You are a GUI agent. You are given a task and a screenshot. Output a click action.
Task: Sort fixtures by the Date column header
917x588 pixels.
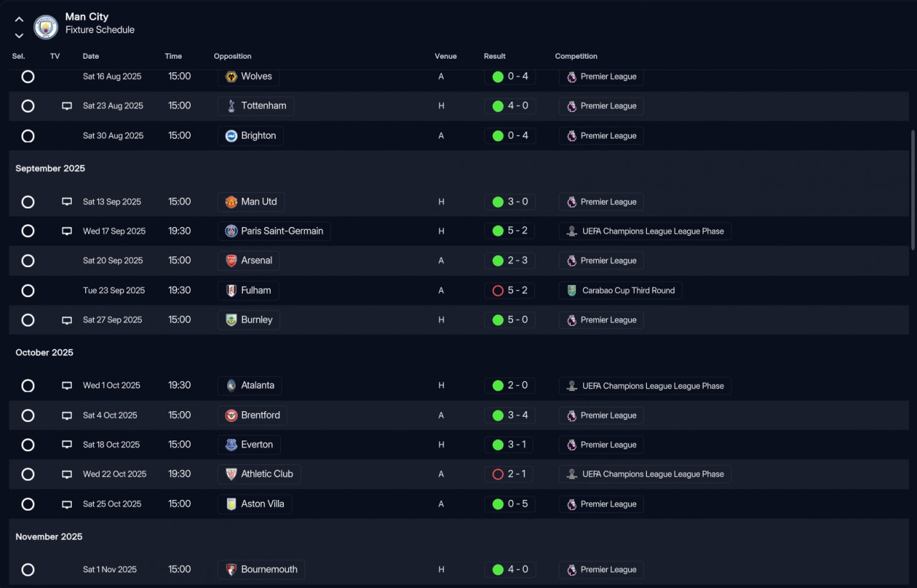coord(91,57)
